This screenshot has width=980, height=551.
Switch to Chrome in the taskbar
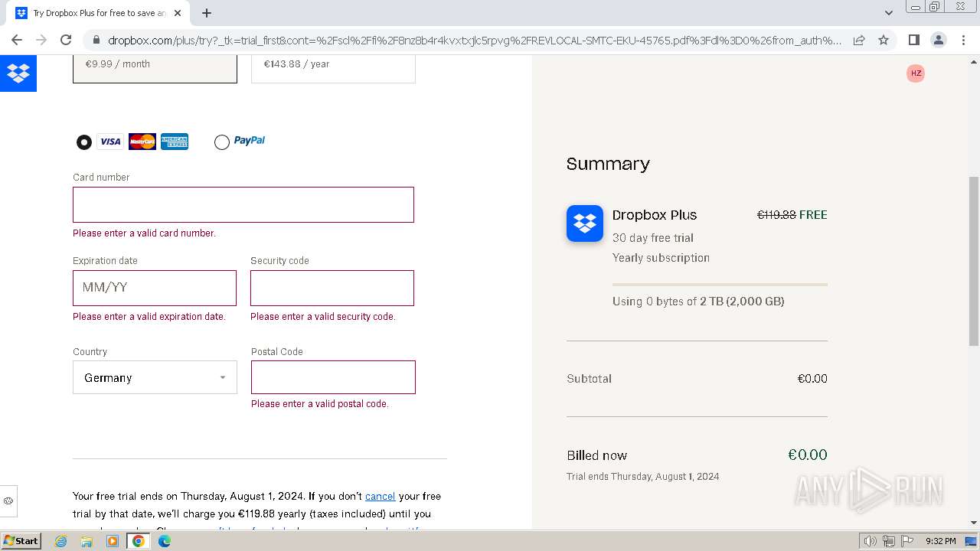click(x=139, y=541)
